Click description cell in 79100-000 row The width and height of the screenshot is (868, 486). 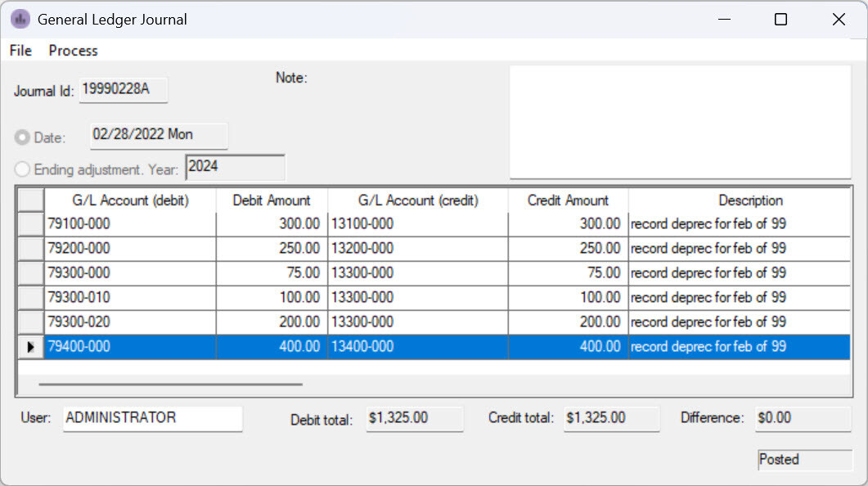(740, 224)
